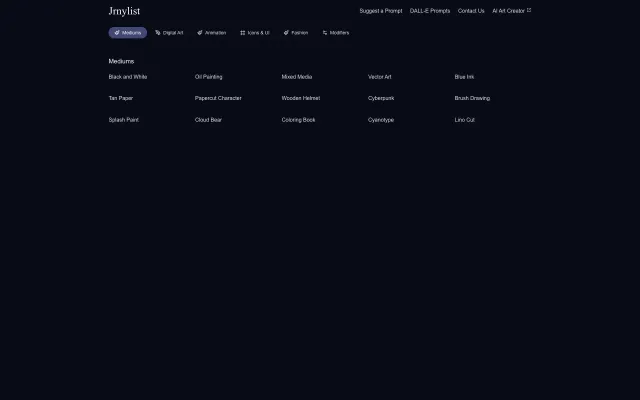Viewport: 640px width, 400px height.
Task: Open the Black and White medium
Action: tap(128, 77)
